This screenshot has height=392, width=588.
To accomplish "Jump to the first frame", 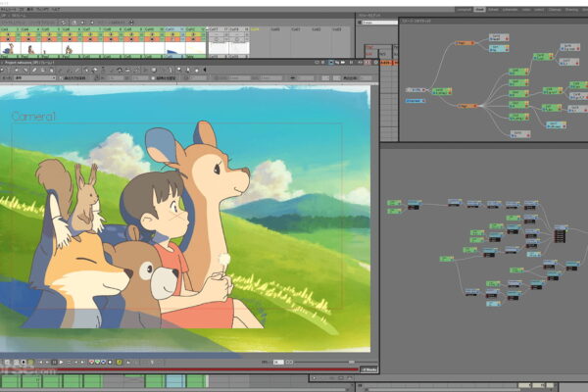I will pos(40,362).
